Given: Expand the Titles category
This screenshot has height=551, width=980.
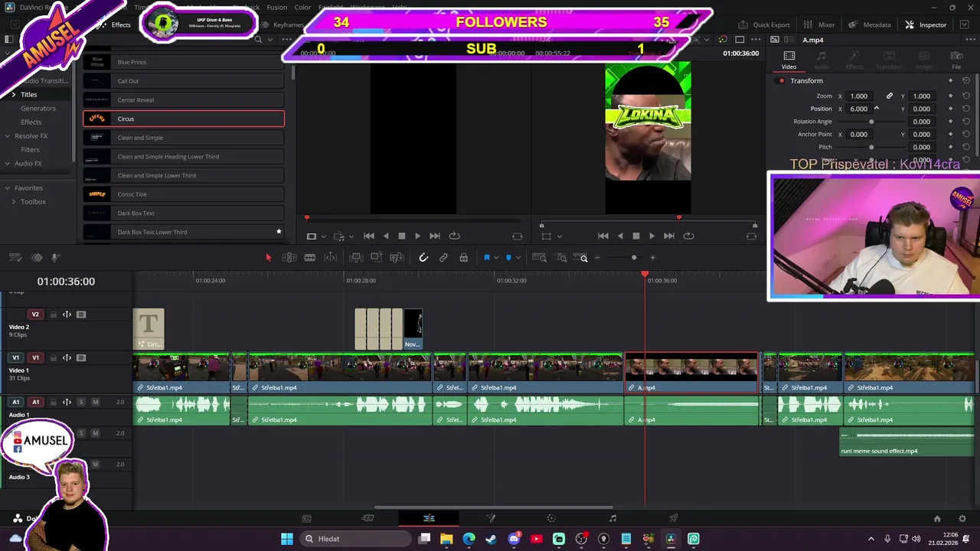Looking at the screenshot, I should coord(13,94).
